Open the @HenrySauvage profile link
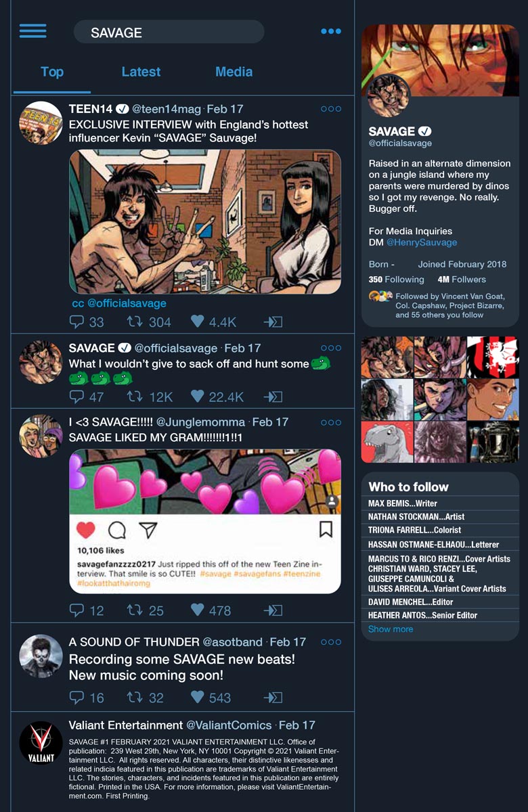Viewport: 528px width, 812px height. (422, 242)
